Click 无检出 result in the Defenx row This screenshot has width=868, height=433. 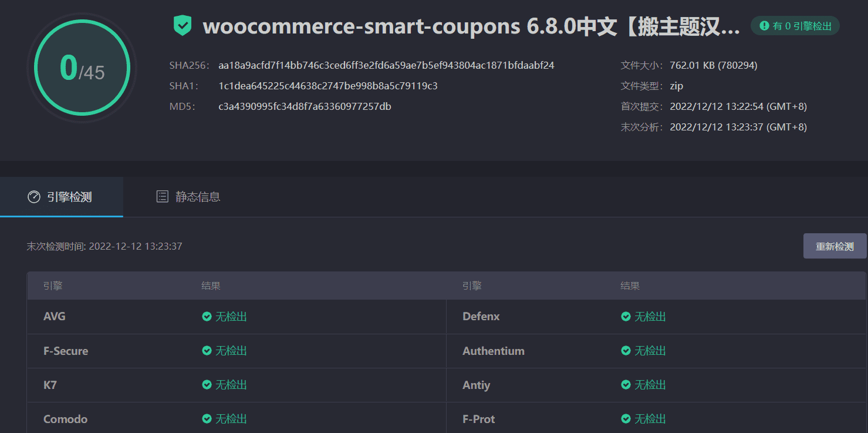[x=650, y=317]
